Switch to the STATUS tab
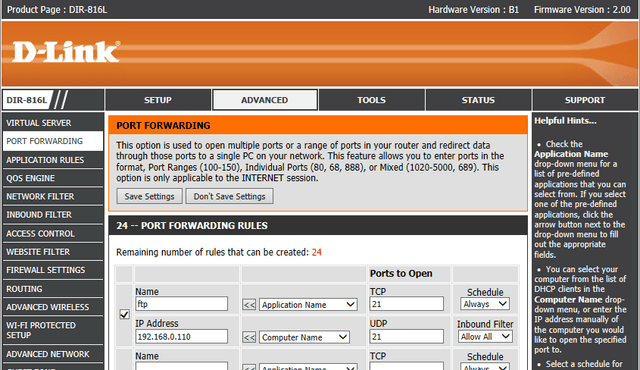Screen dimensions: 640x370 [x=478, y=100]
